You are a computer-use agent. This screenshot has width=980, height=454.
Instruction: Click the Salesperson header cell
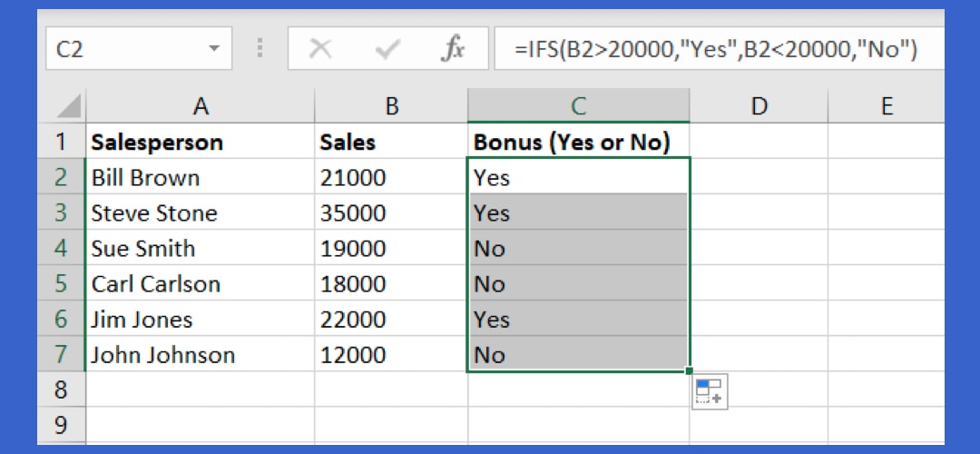tap(200, 142)
